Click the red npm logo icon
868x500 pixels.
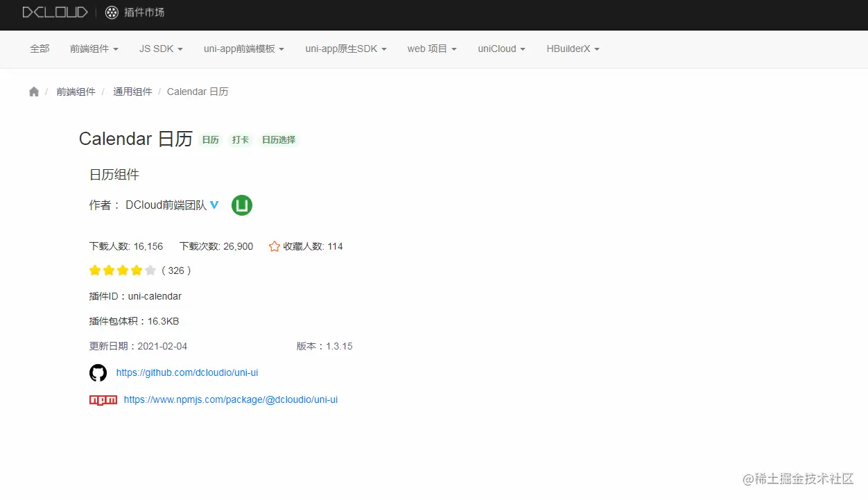coord(103,400)
